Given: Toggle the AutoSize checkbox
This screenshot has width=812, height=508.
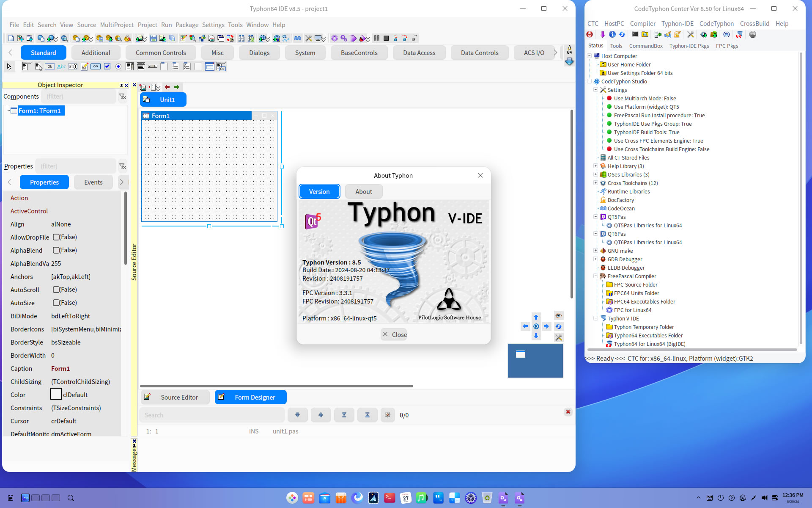Looking at the screenshot, I should coord(56,303).
